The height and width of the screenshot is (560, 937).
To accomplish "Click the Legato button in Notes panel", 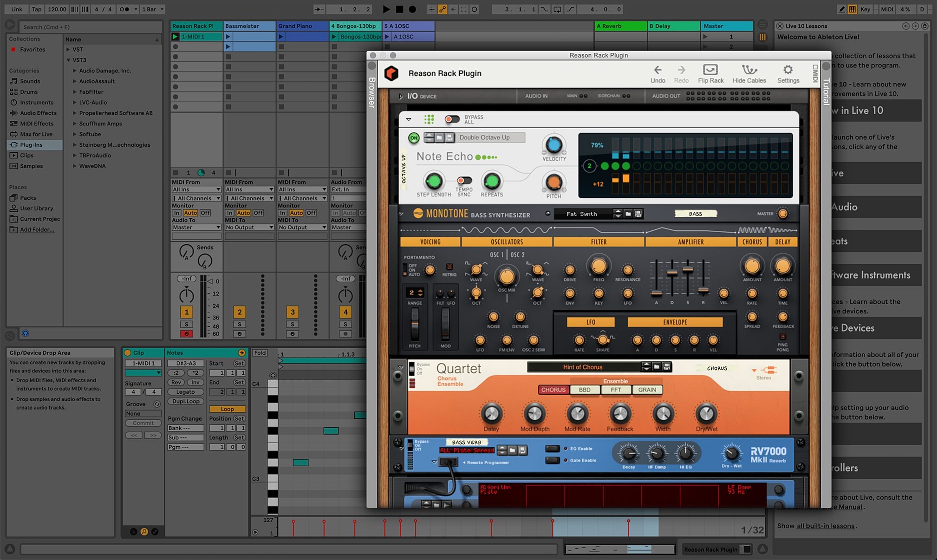I will point(185,392).
